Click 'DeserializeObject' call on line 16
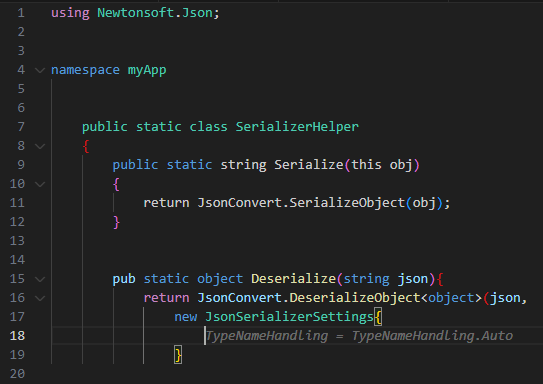Screen dimensions: 543x384 tap(355, 298)
